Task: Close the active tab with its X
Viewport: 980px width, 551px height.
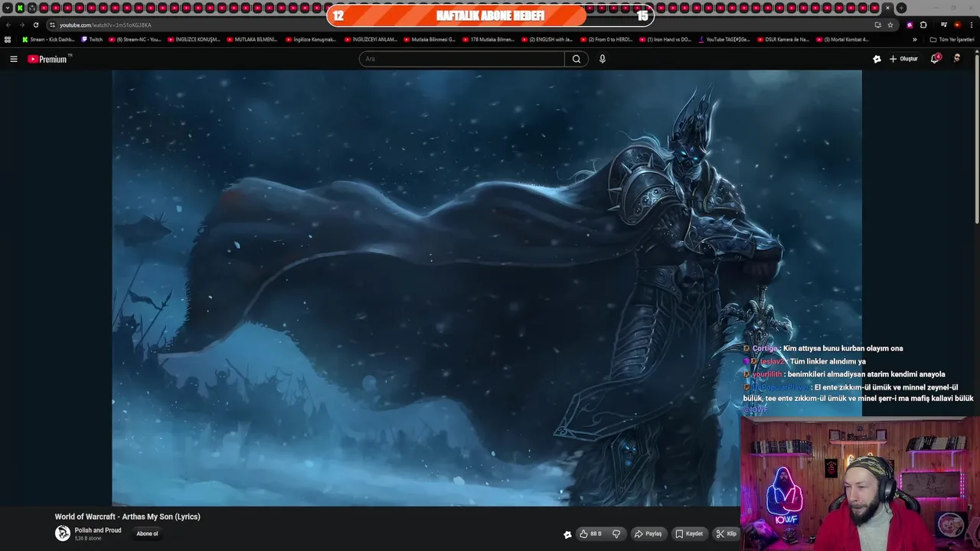Action: (888, 8)
